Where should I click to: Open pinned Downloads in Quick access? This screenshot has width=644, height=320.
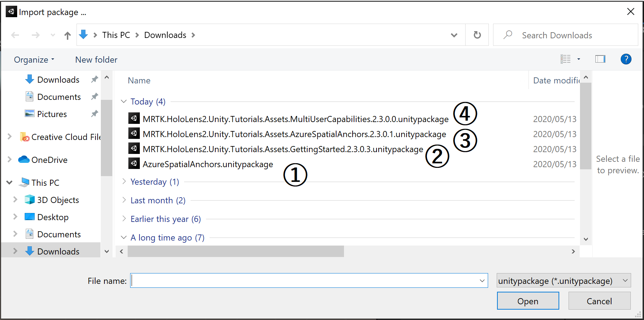coord(58,79)
